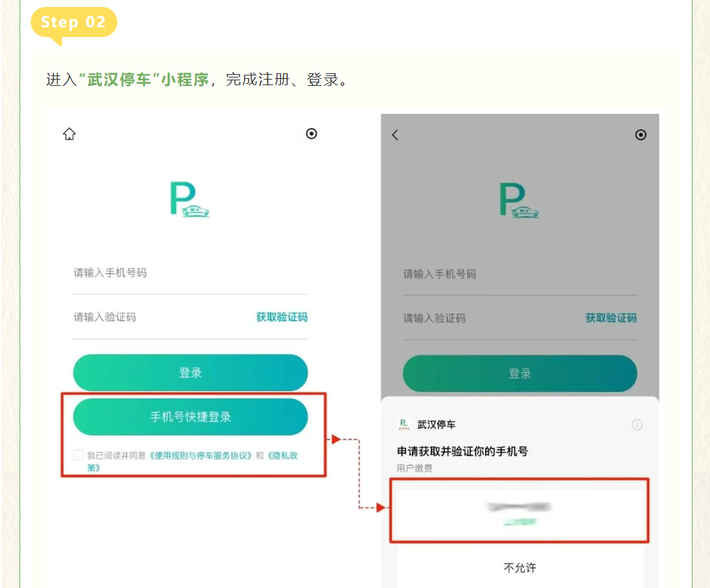Viewport: 710px width, 588px height.
Task: Tap the capsule target icon in left screen
Action: (311, 133)
